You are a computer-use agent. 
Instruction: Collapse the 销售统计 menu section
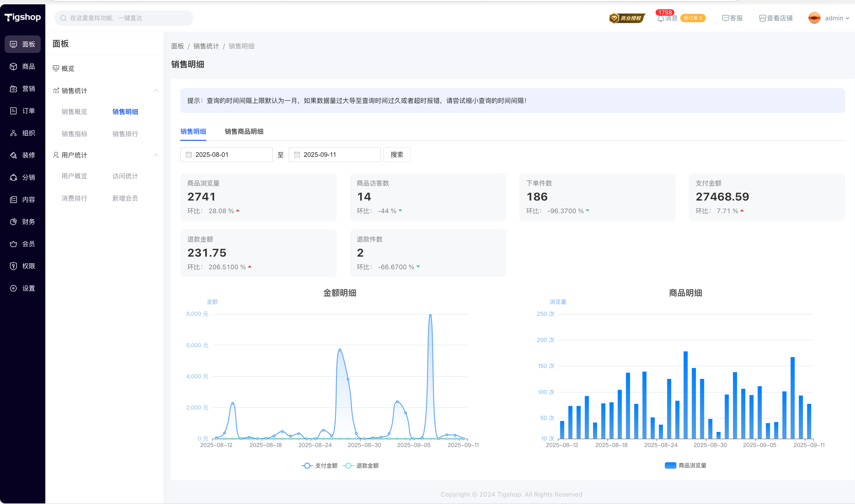156,91
